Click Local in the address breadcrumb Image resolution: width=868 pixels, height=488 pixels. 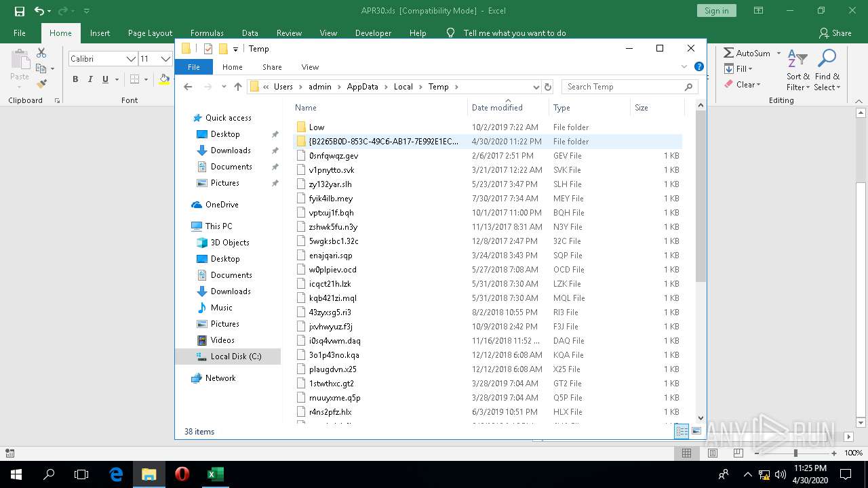click(x=403, y=87)
